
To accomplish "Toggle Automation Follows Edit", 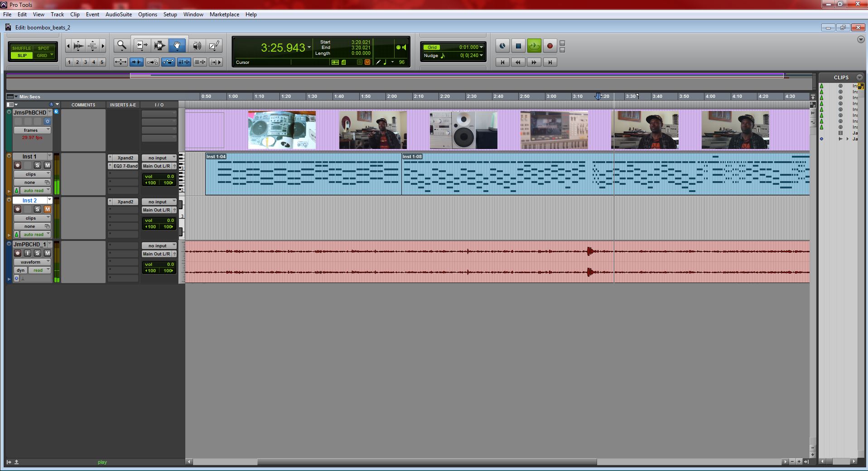I will click(168, 62).
